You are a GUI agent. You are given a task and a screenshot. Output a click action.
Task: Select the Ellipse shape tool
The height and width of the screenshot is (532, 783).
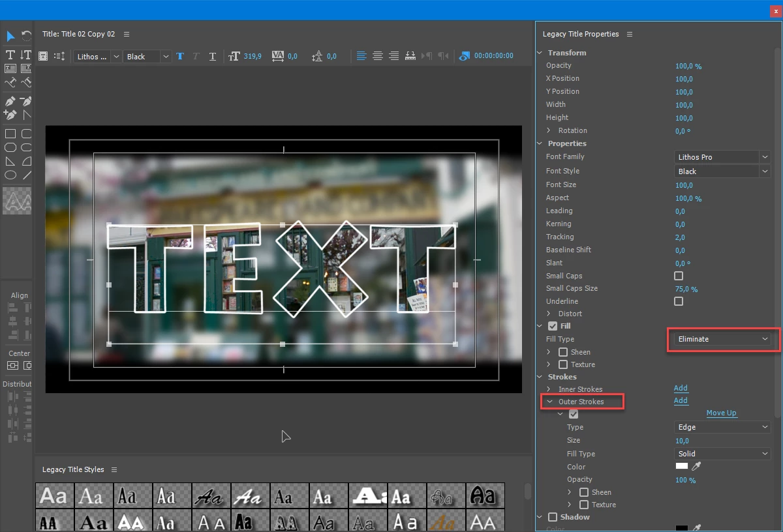coord(10,175)
